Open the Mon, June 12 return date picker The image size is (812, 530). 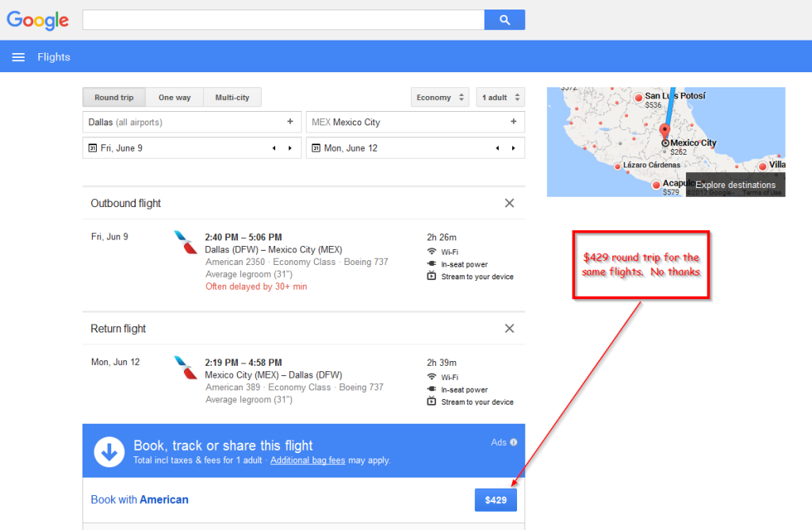tap(416, 148)
